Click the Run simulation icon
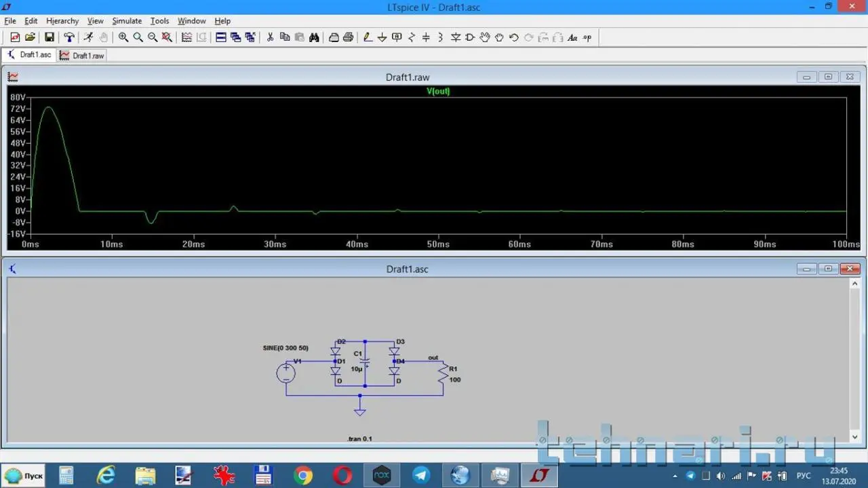The image size is (868, 488). (x=88, y=37)
